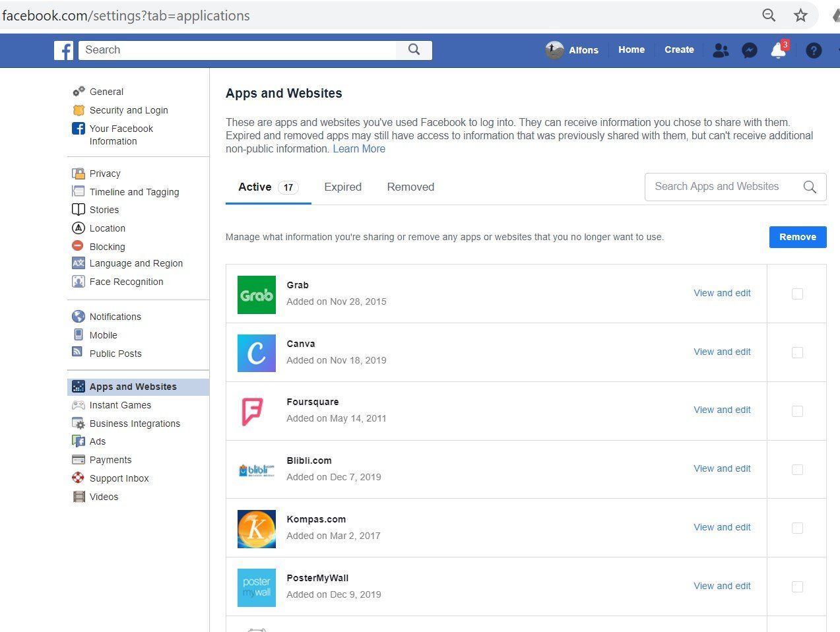Screen dimensions: 840x632
Task: Click the browser zoom magnifier icon
Action: point(769,15)
